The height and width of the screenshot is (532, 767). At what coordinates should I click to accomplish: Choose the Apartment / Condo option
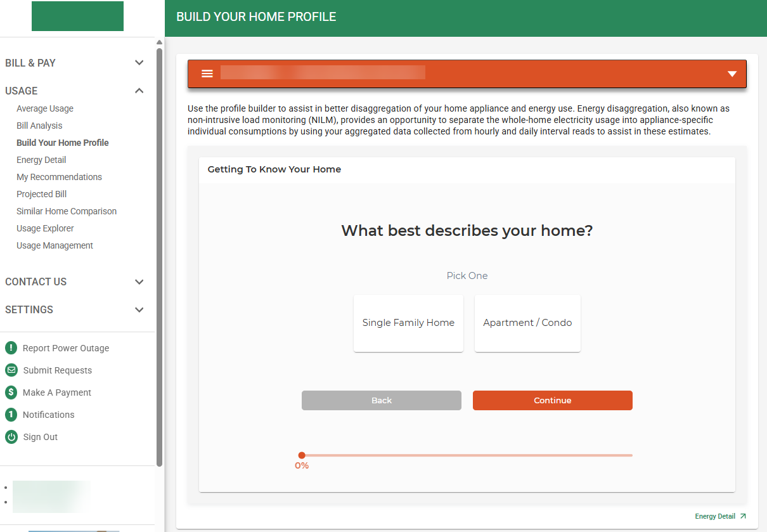(527, 323)
